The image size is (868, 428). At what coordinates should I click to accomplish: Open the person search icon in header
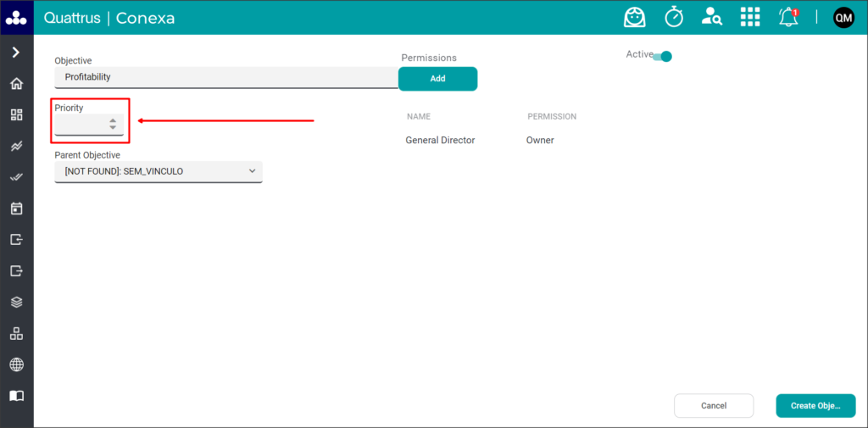pyautogui.click(x=711, y=18)
